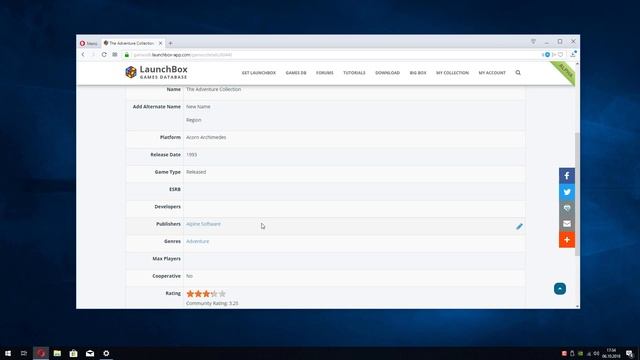Open Mail app from taskbar
The width and height of the screenshot is (640, 360).
point(90,353)
